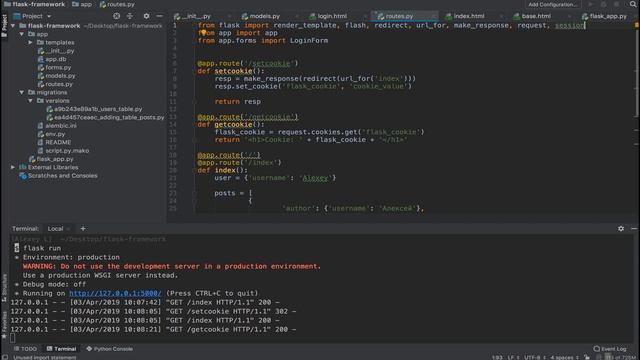Click the 4 spaces indent selector

click(x=564, y=357)
